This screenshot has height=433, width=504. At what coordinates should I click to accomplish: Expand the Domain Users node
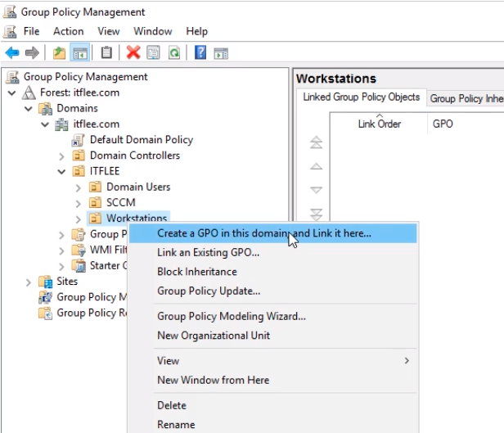[78, 187]
